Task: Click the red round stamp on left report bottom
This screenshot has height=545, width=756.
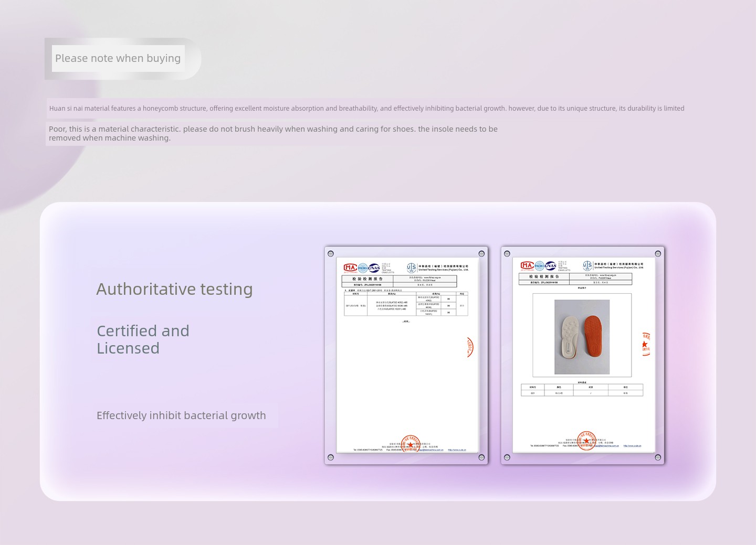Action: (x=411, y=444)
